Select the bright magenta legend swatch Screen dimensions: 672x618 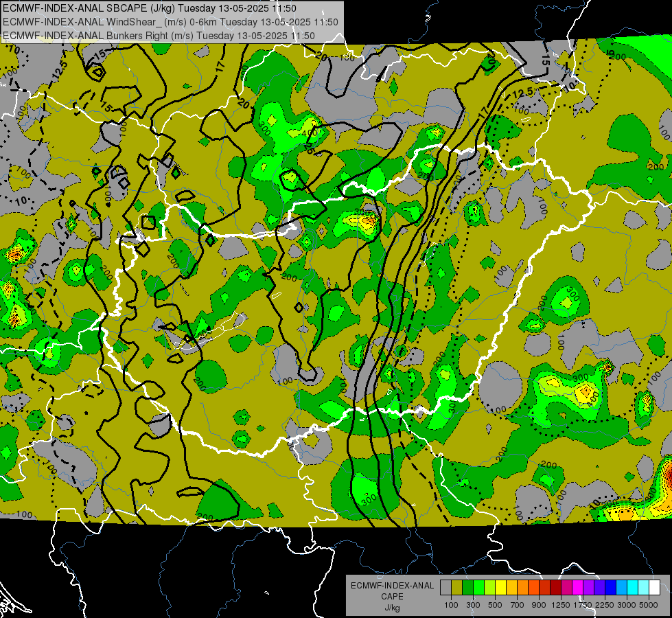(x=578, y=588)
